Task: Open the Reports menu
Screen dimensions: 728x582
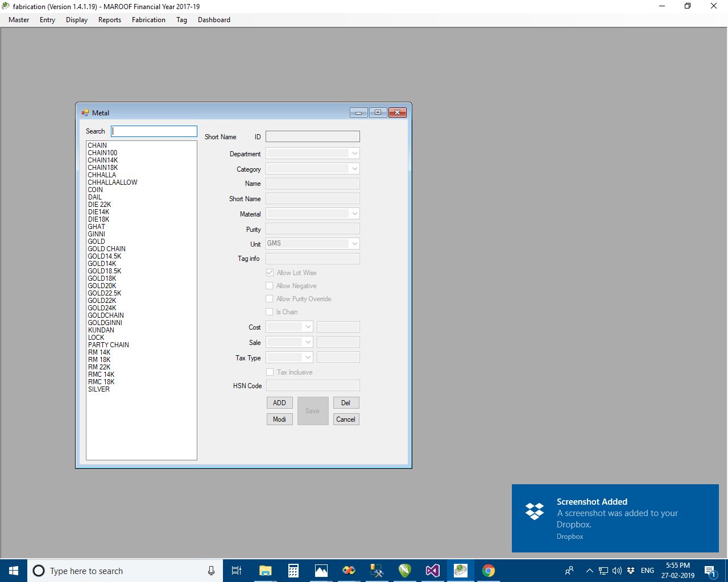Action: (x=110, y=20)
